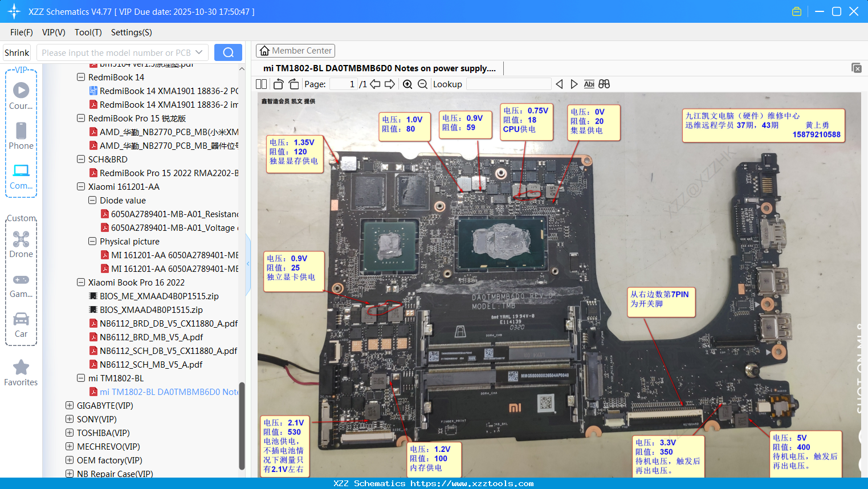Rotate the page clockwise
868x489 pixels.
(x=294, y=84)
